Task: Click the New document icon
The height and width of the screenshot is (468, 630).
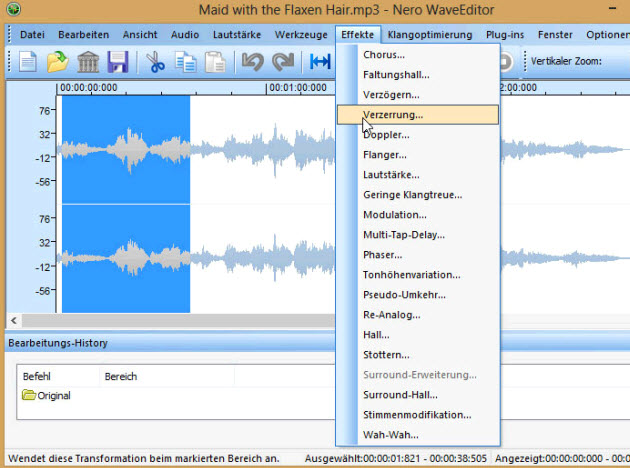Action: pos(28,62)
